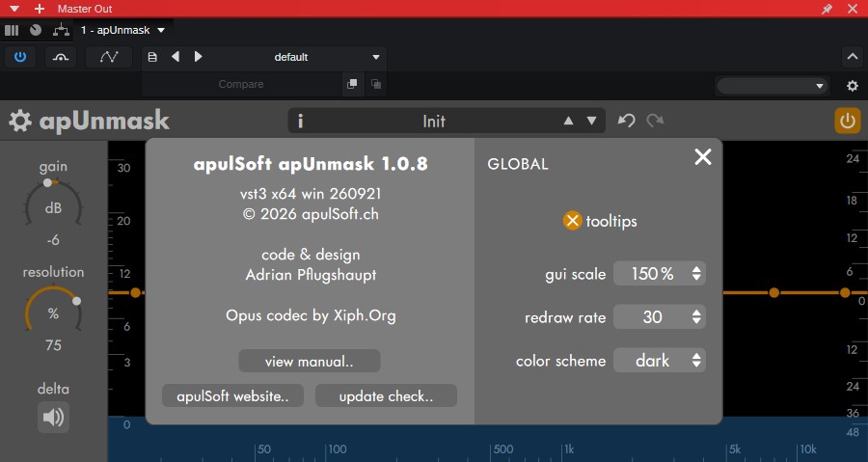Screen dimensions: 868x462
Task: Open the empty dropdown near the gear
Action: click(x=773, y=86)
